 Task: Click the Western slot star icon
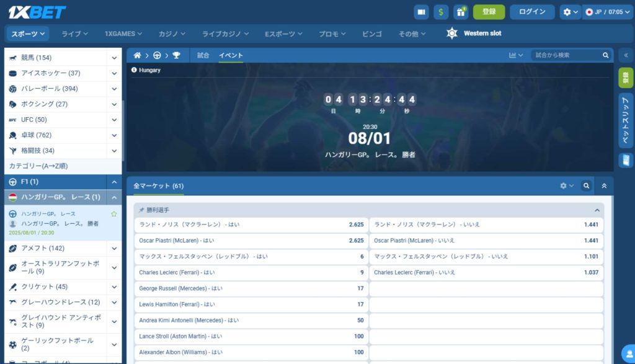pyautogui.click(x=451, y=33)
